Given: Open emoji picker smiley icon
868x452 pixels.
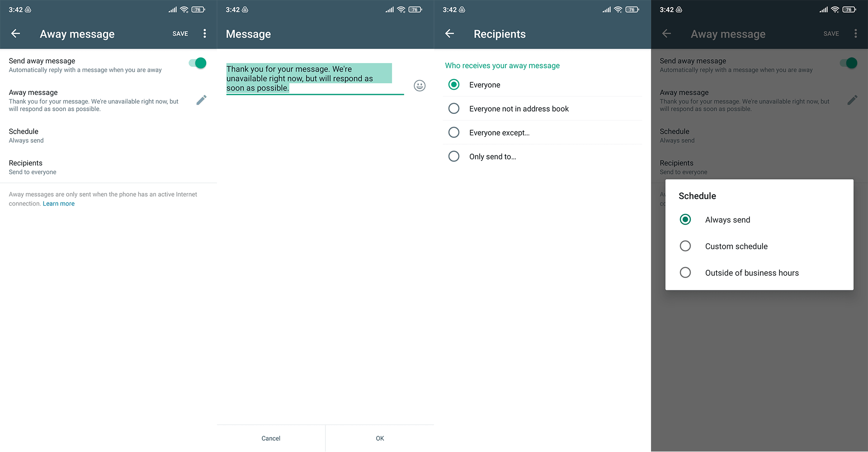Looking at the screenshot, I should (420, 86).
